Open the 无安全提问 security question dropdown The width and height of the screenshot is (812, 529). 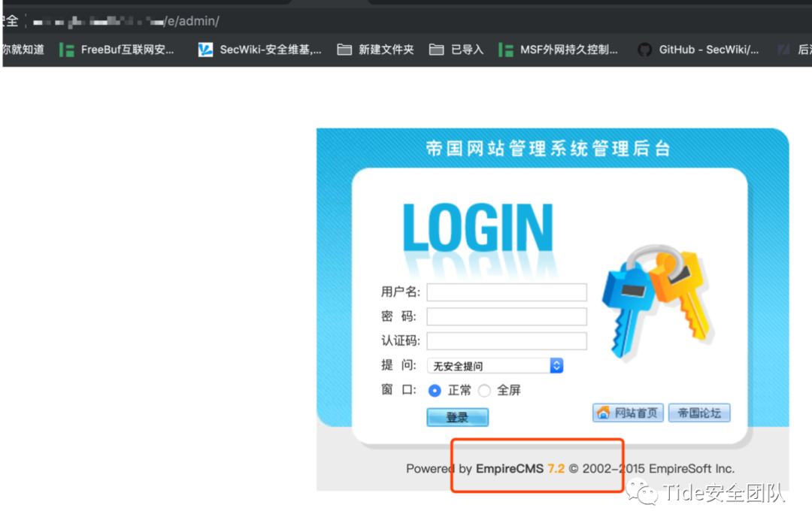coord(495,366)
